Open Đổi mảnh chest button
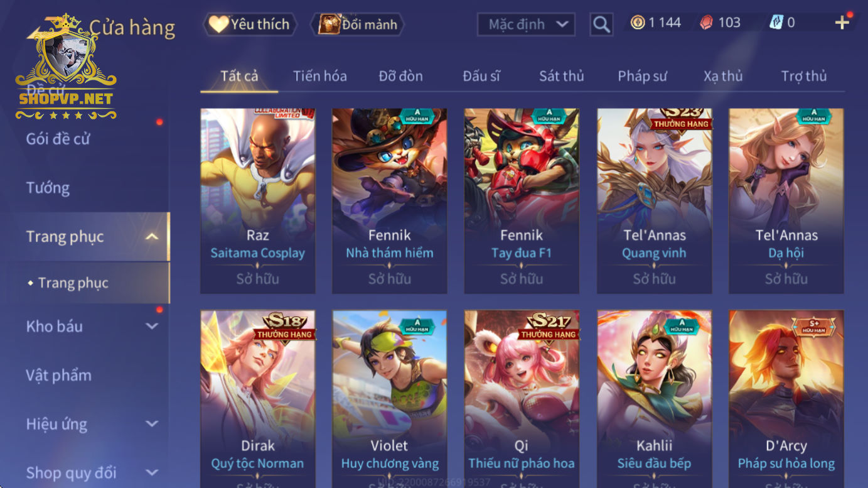 coord(358,24)
